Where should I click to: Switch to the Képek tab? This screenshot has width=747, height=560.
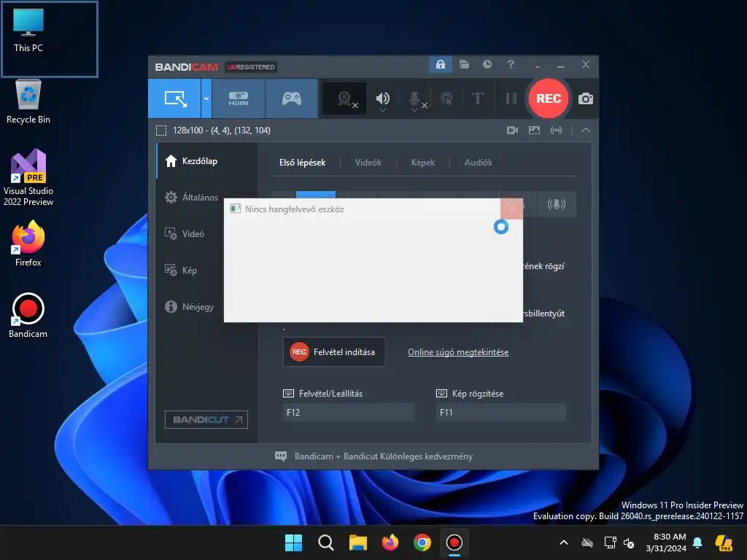[x=423, y=163]
